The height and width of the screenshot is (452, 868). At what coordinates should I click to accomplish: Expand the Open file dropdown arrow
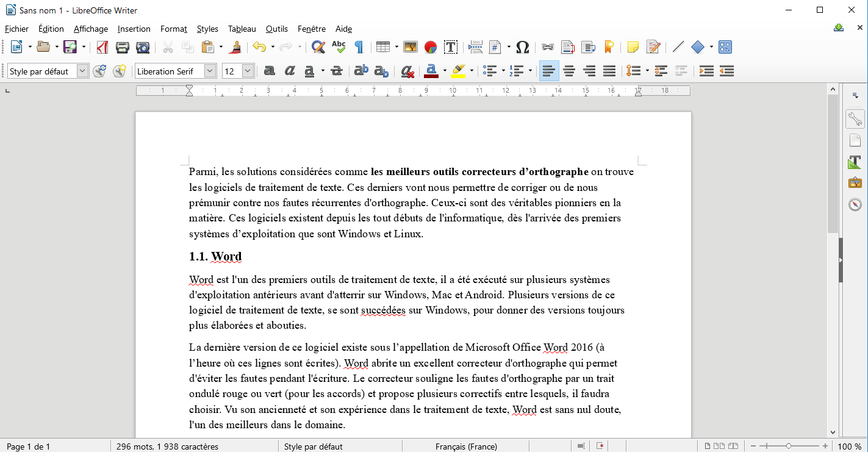pyautogui.click(x=57, y=47)
